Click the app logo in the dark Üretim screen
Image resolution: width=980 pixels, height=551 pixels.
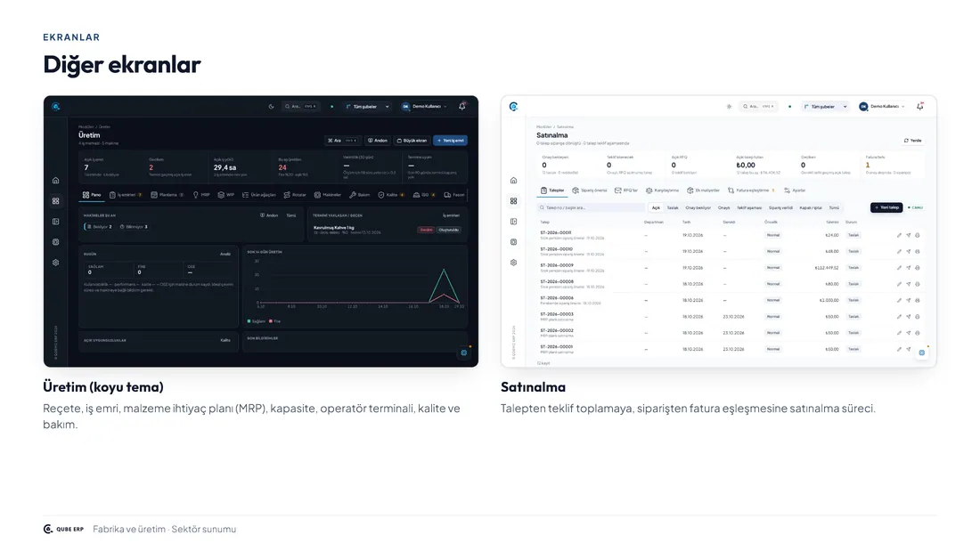55,107
